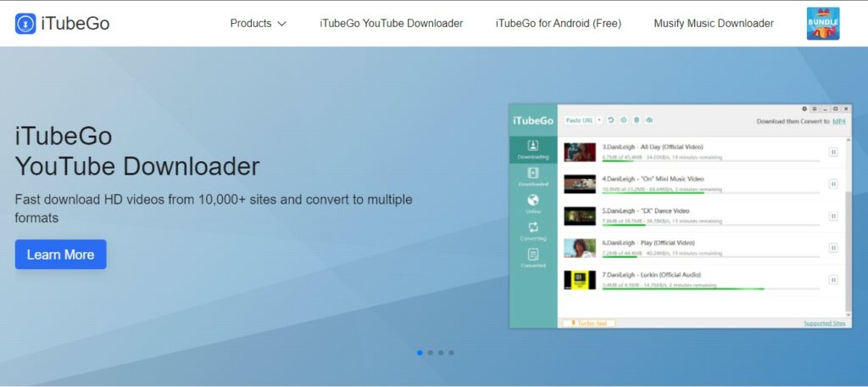Click the eye private-mode toolbar icon
Screen dimensions: 868x387
coord(649,121)
